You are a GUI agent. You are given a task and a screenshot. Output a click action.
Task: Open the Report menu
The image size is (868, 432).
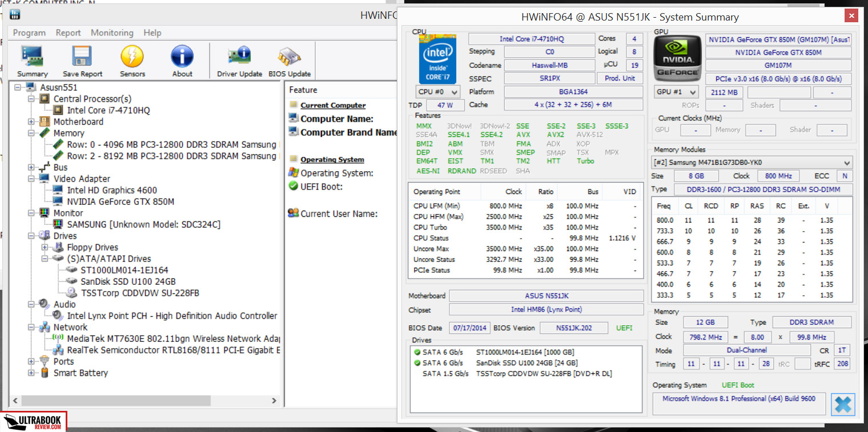pyautogui.click(x=68, y=33)
